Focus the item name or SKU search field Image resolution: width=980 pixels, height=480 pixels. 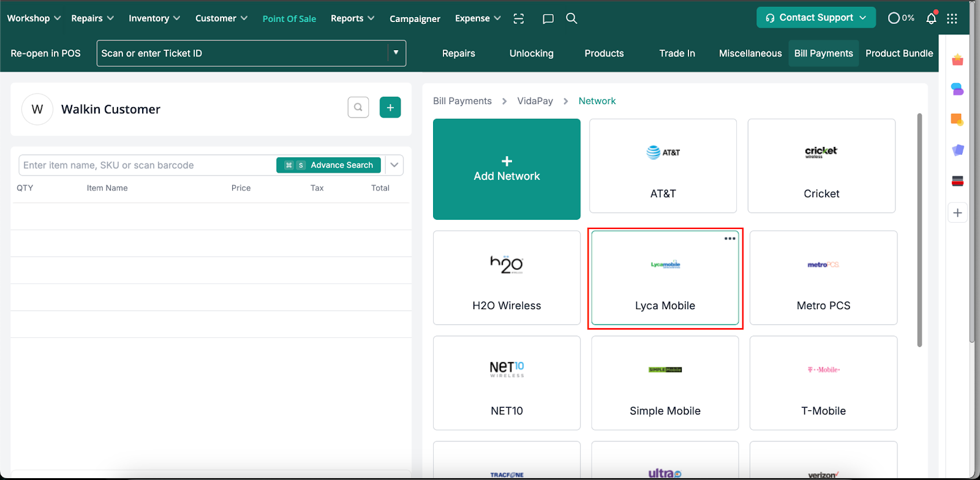pos(148,165)
